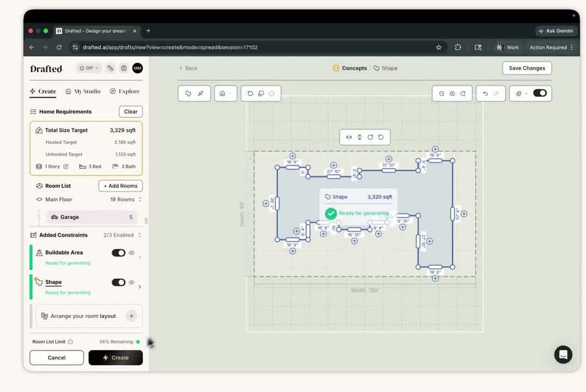
Task: Flip the shape horizontally
Action: (x=349, y=137)
